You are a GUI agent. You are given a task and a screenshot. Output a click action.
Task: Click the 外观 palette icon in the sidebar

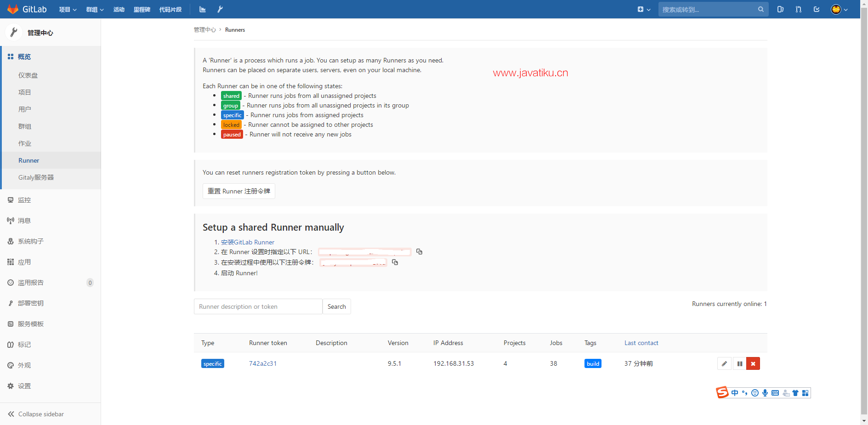coord(11,365)
